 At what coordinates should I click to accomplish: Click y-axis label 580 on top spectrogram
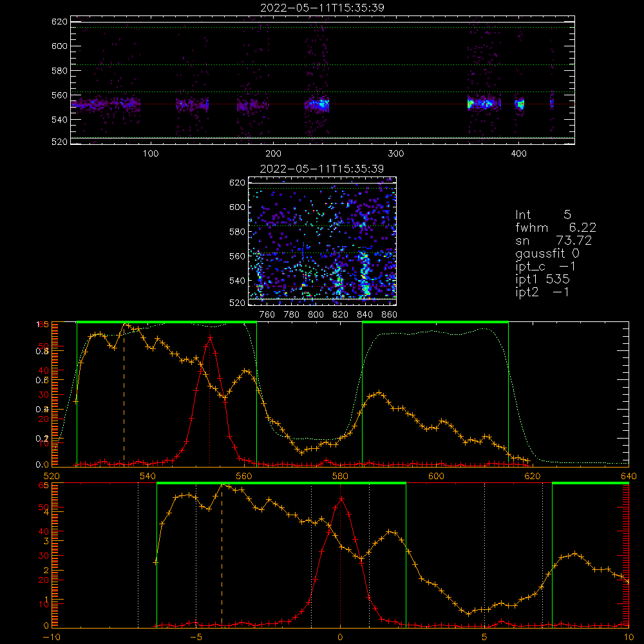pos(59,71)
